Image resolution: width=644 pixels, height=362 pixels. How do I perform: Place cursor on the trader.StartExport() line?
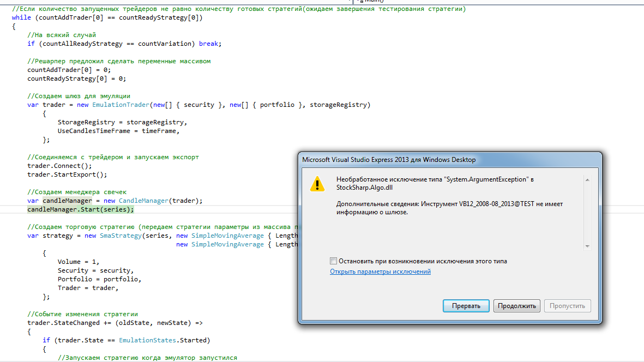67,174
